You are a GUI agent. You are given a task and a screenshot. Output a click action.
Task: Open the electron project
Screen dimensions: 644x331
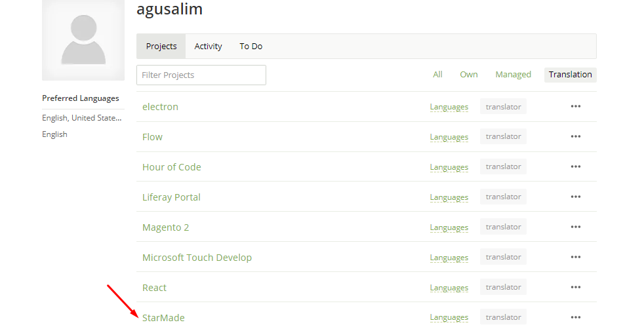(x=160, y=107)
